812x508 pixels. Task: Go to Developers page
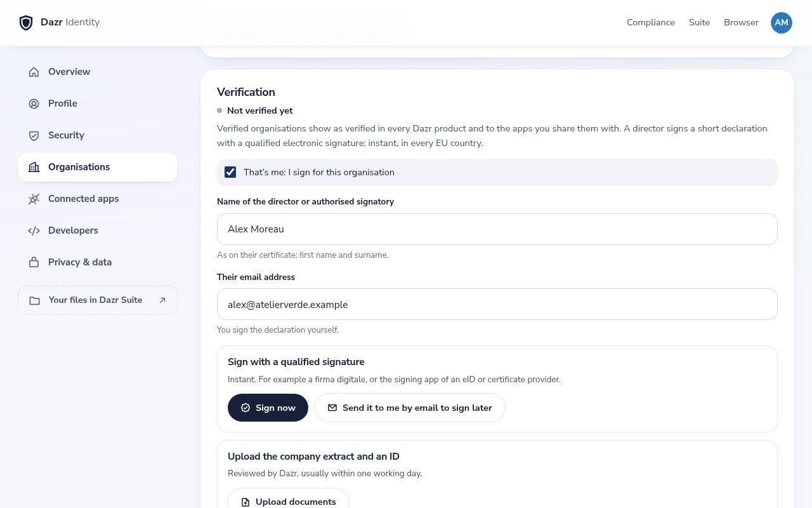click(98, 231)
